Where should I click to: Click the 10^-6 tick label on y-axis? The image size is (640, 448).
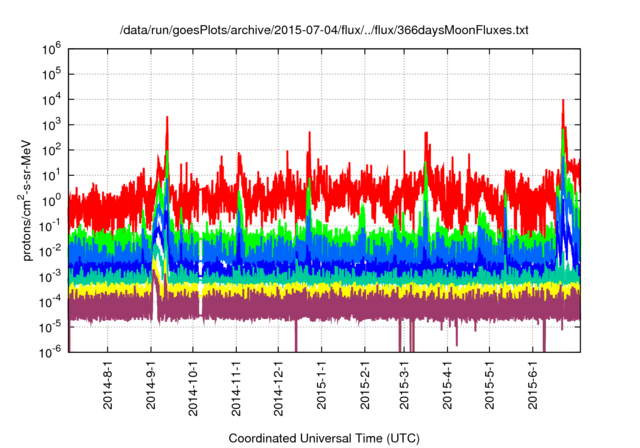pyautogui.click(x=52, y=351)
